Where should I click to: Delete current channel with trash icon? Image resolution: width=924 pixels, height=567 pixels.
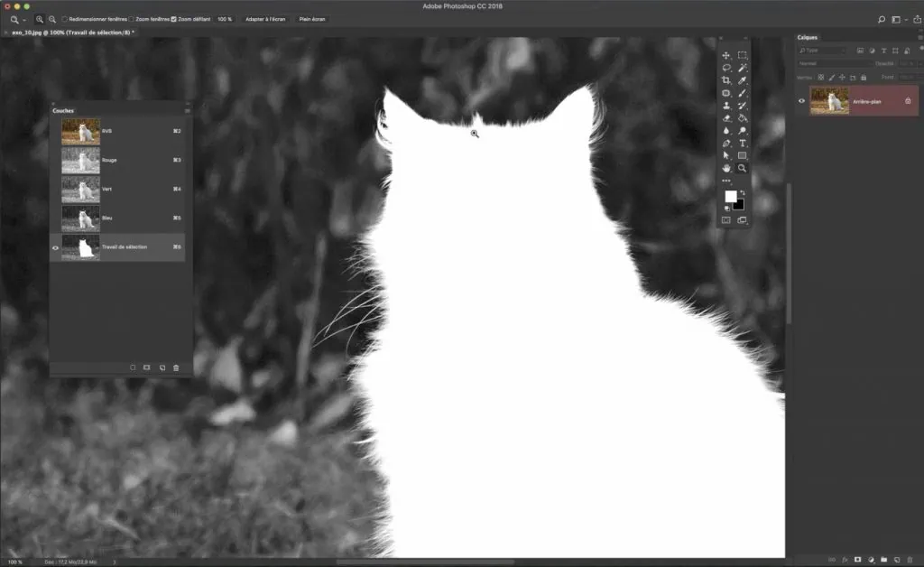pos(176,367)
